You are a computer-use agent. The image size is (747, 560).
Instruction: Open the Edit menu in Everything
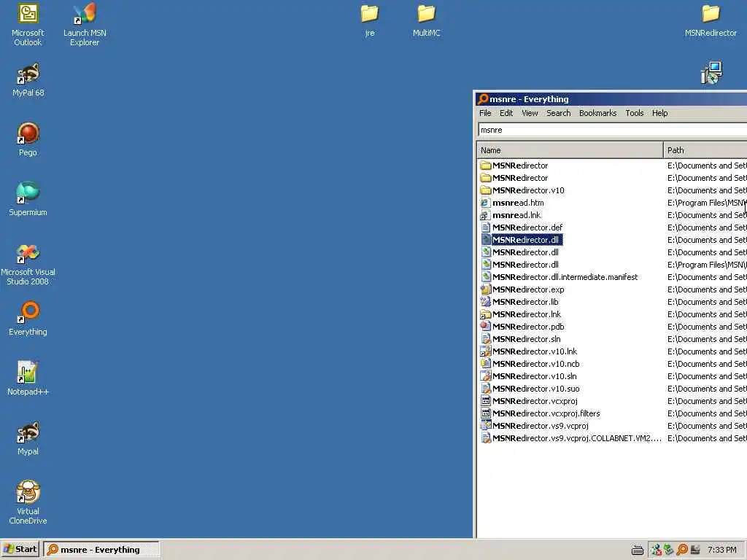(x=506, y=113)
